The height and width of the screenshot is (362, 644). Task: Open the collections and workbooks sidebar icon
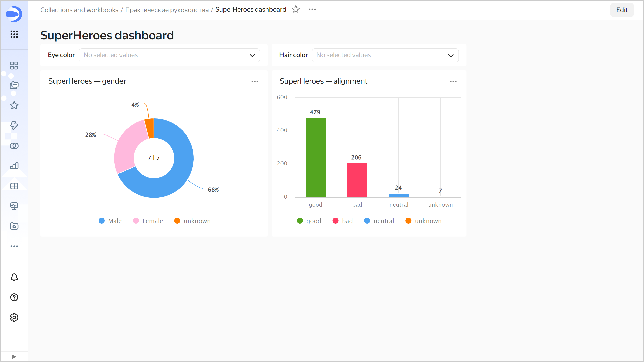14,85
